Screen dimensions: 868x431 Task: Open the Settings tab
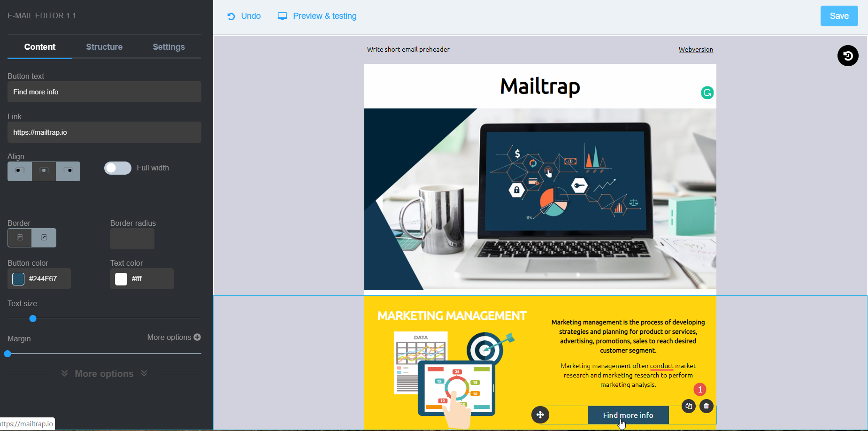pyautogui.click(x=169, y=47)
